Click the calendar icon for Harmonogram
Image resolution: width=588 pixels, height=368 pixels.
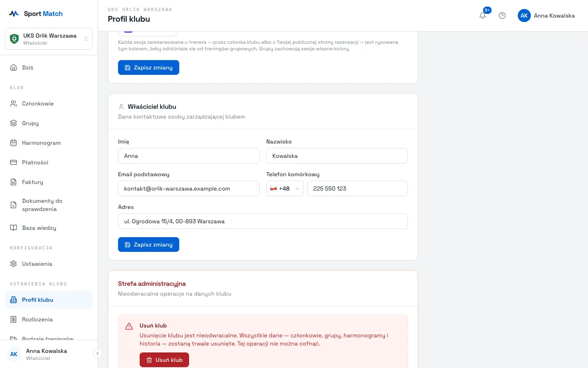point(13,143)
